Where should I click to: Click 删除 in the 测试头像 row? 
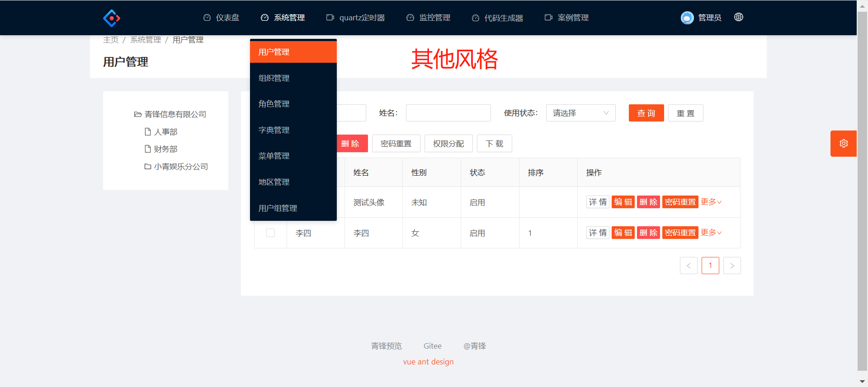click(648, 202)
